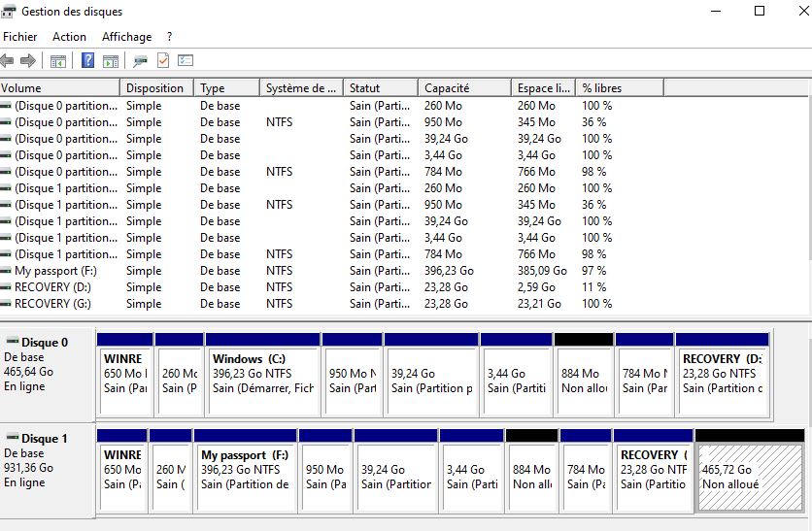
Task: Click the Rescan disks toolbar icon
Action: point(140,61)
